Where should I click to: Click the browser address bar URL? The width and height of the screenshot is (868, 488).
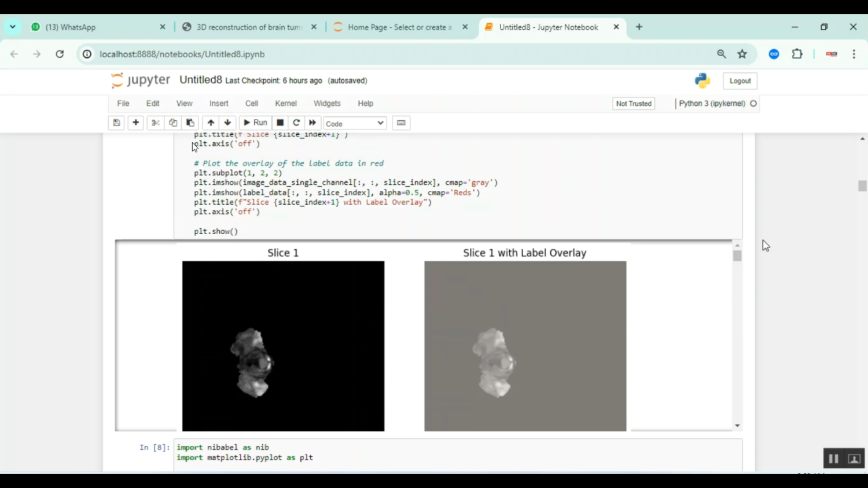[x=182, y=54]
